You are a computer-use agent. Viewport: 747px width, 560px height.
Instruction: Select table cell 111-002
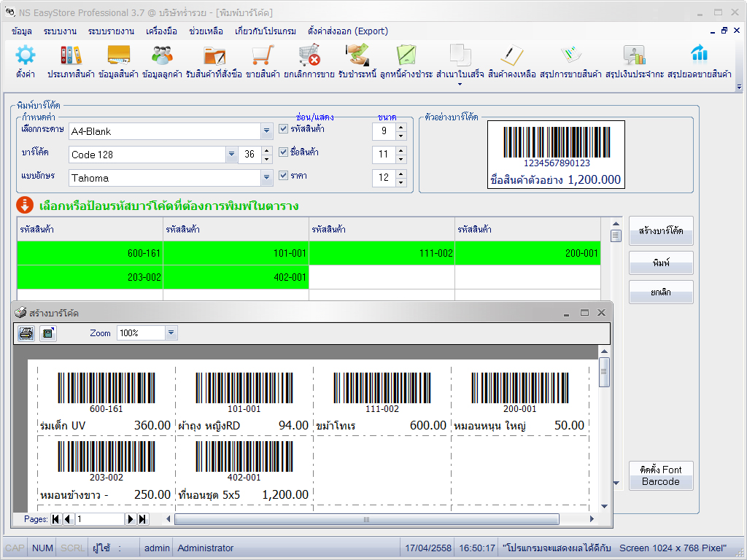[382, 253]
